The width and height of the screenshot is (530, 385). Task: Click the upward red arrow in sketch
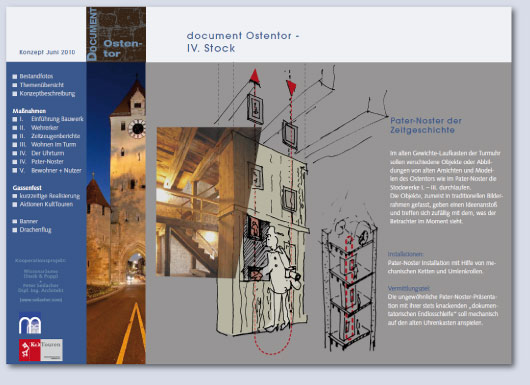pyautogui.click(x=255, y=76)
